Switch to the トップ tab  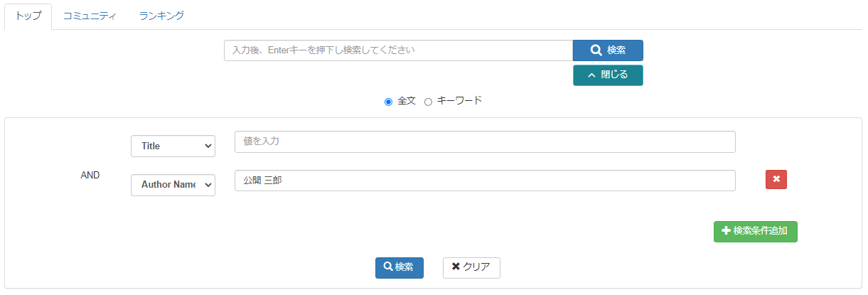click(28, 16)
